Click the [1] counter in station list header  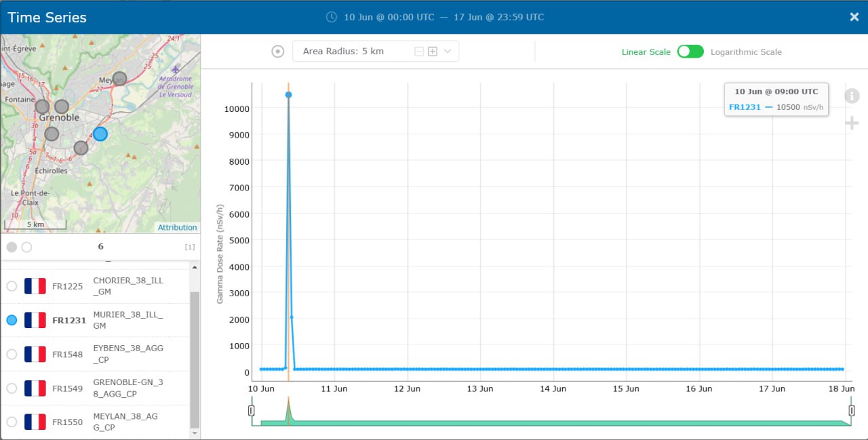[190, 247]
